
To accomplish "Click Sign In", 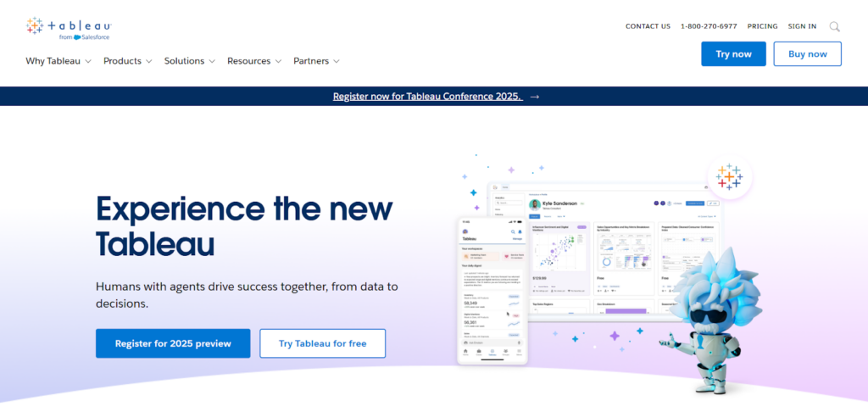I will point(802,26).
